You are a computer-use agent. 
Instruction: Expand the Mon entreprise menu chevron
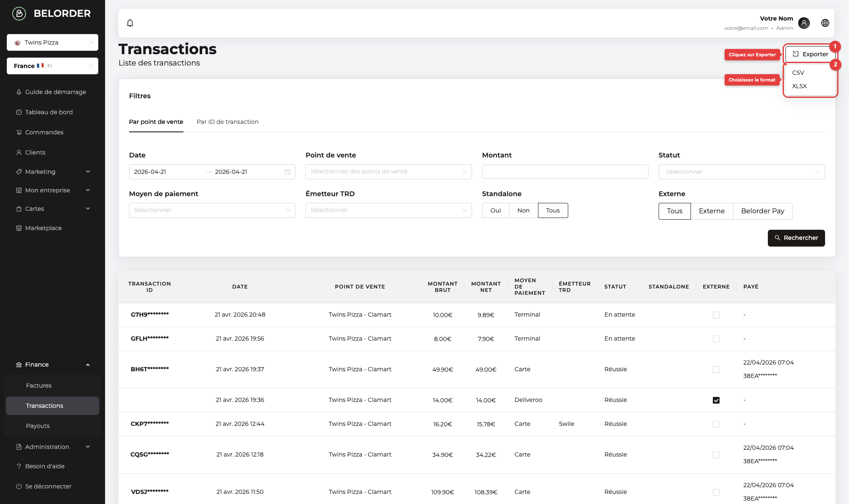[88, 190]
